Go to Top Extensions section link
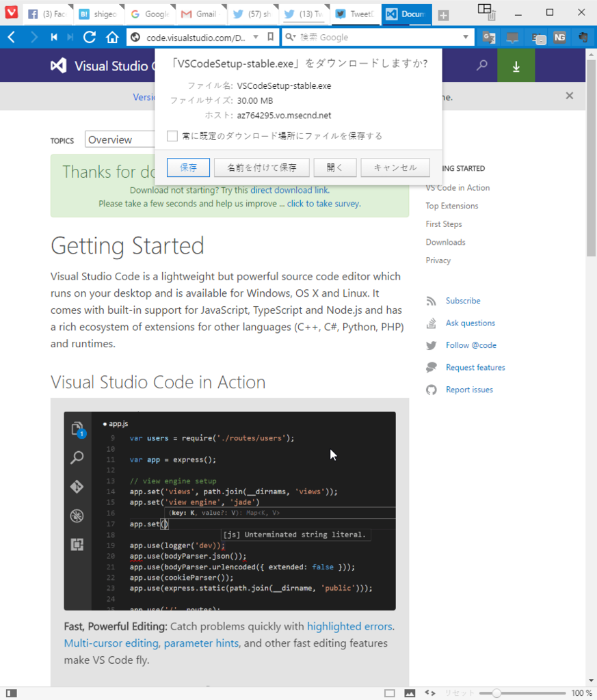 [x=452, y=206]
